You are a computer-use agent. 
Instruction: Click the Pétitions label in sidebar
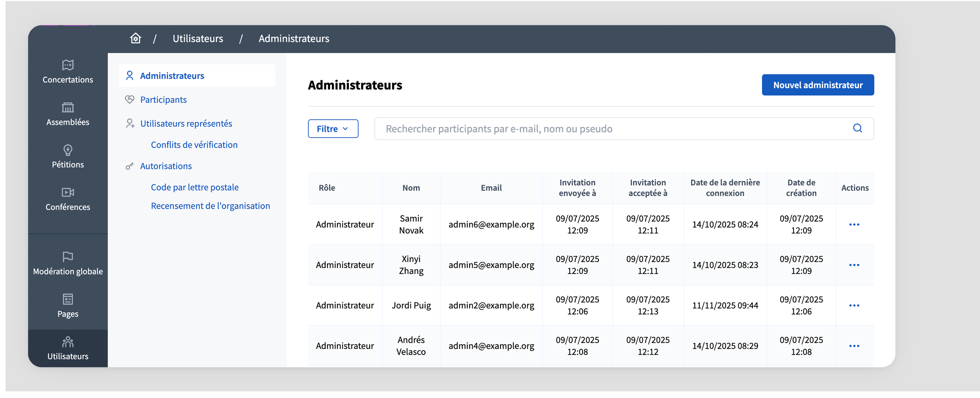coord(68,165)
